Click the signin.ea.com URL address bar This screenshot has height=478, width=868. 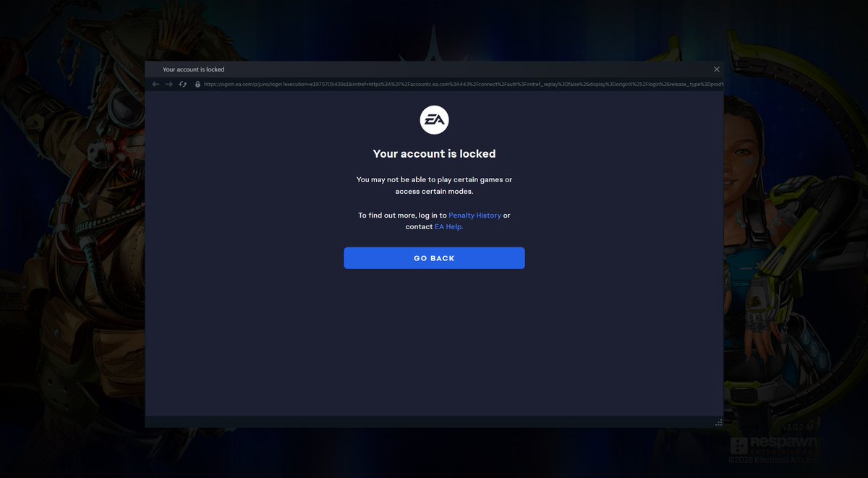(x=463, y=84)
